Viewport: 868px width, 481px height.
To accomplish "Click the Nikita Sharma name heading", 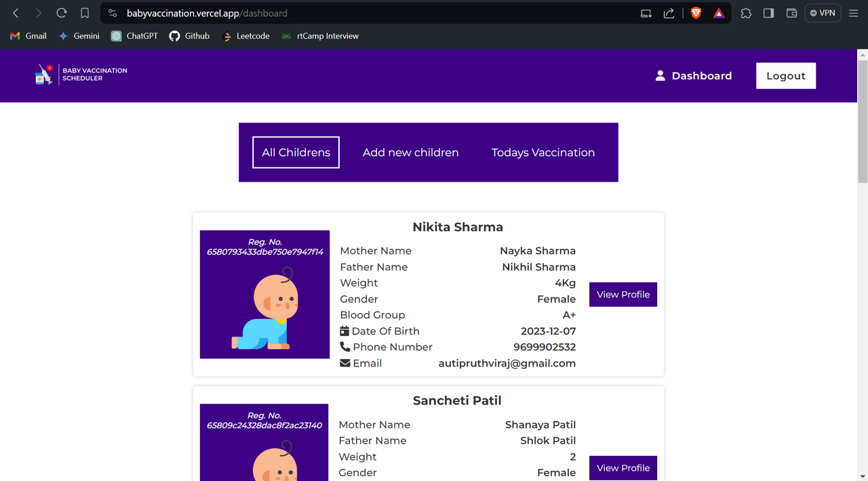I will click(x=458, y=227).
